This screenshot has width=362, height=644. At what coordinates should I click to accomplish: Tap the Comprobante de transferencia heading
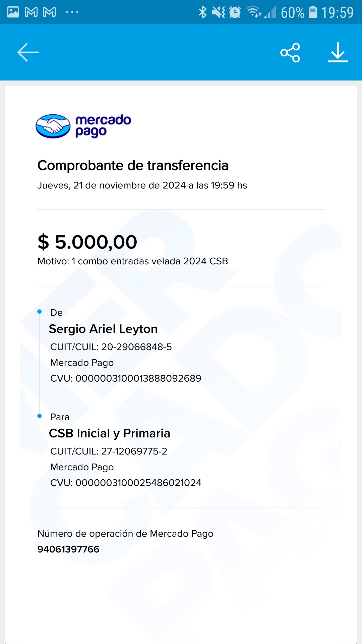[133, 165]
